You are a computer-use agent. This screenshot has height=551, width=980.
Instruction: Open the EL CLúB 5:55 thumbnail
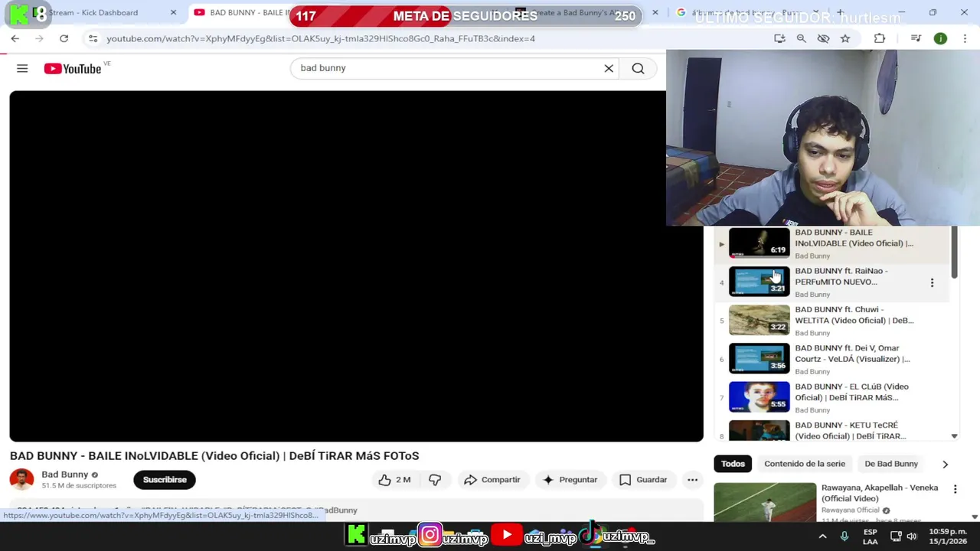point(759,397)
